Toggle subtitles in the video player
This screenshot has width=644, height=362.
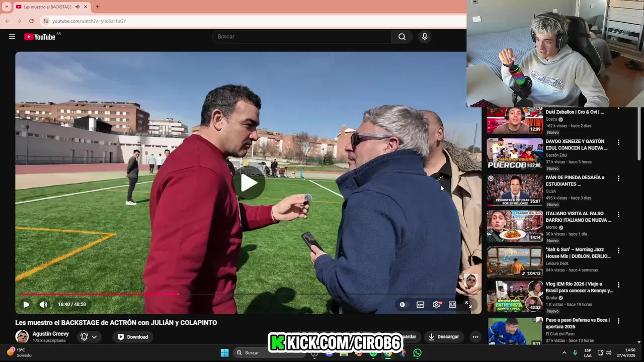click(420, 304)
